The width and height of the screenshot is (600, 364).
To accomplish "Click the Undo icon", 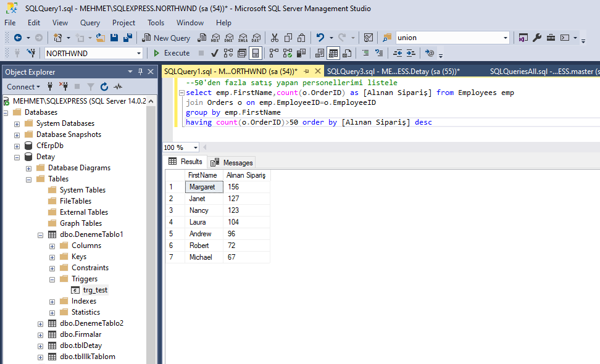I will point(321,37).
